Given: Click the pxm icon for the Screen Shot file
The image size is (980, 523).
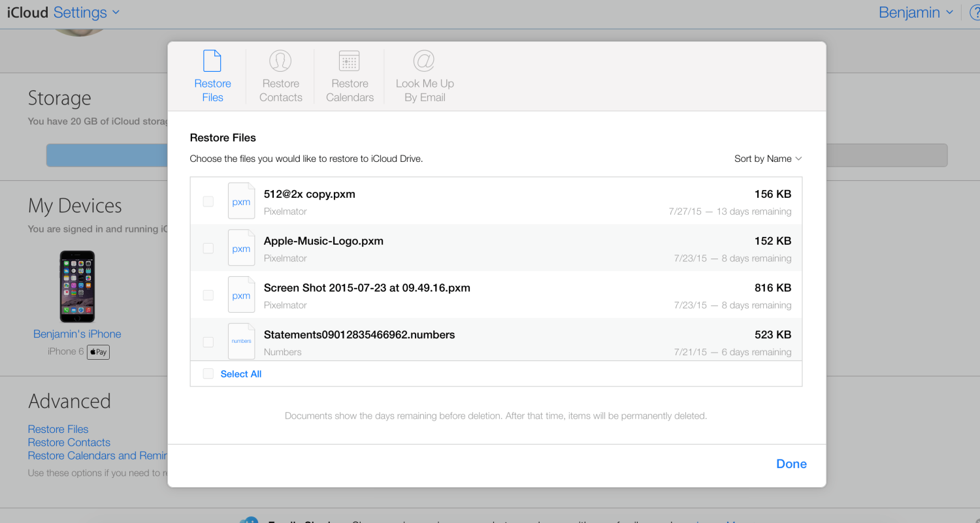Looking at the screenshot, I should [241, 294].
